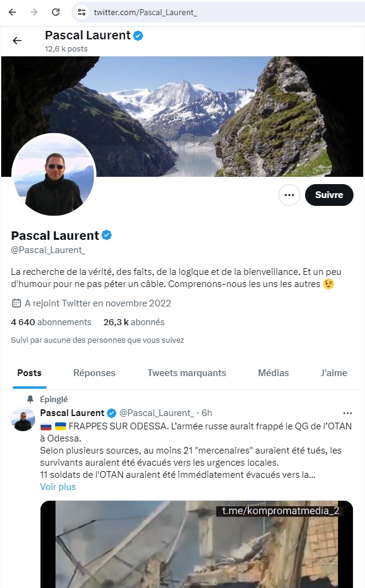Switch to the Réponses tab

click(94, 373)
